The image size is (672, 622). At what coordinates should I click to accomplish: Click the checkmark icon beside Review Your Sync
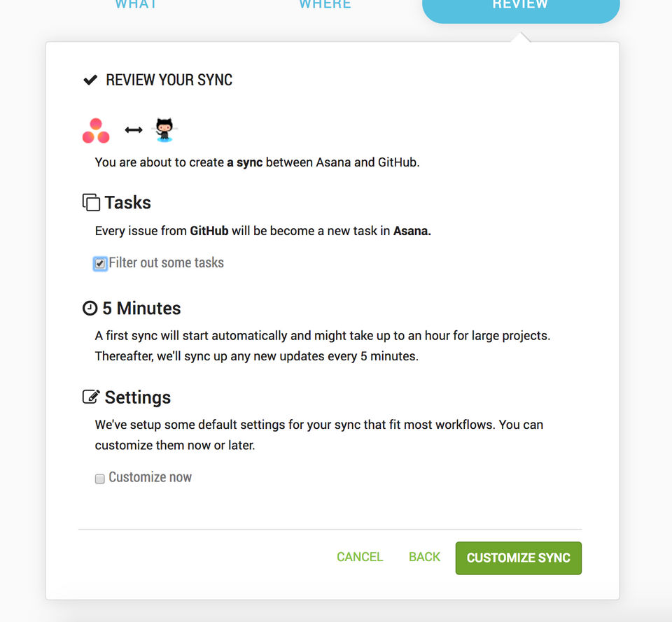(x=90, y=80)
